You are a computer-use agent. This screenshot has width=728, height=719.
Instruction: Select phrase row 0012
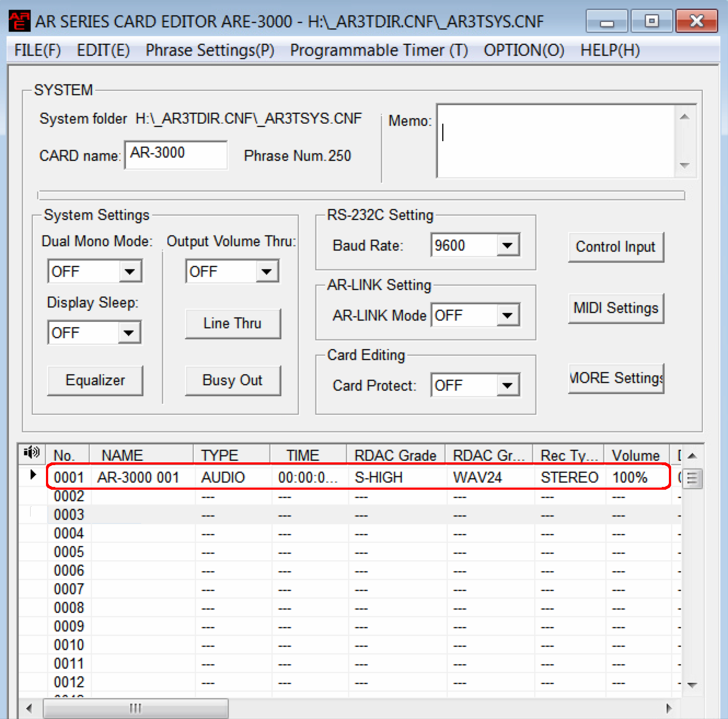pyautogui.click(x=350, y=682)
